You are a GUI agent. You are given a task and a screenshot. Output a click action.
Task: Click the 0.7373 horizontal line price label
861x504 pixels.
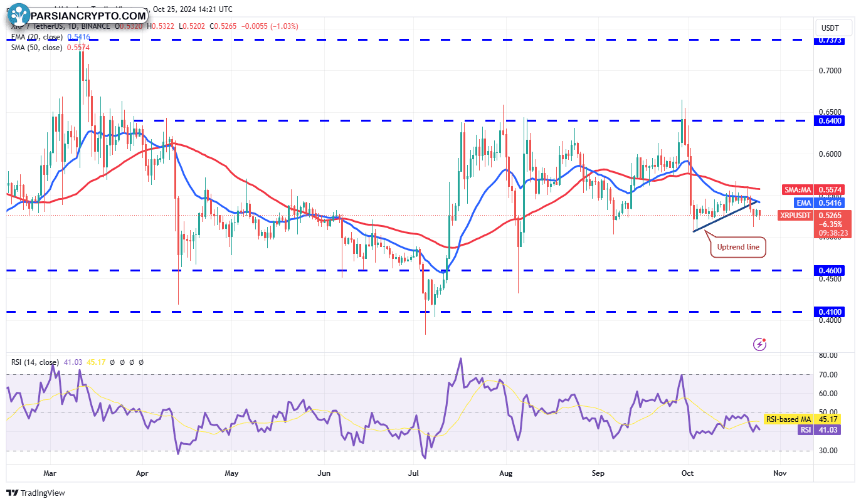tap(830, 40)
